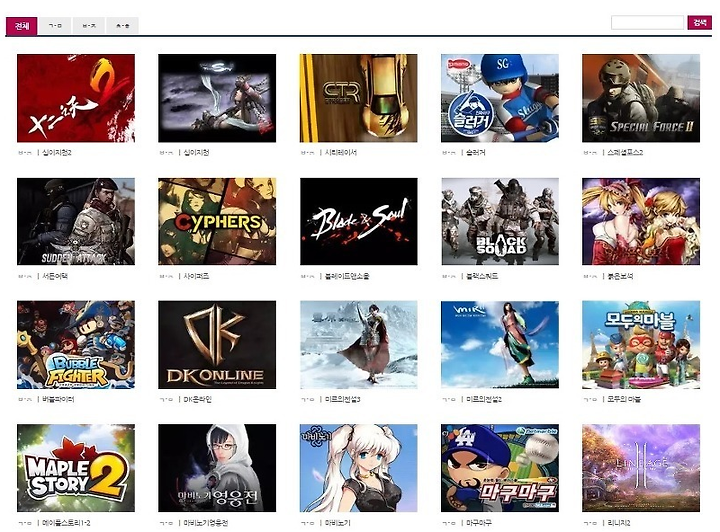Screen dimensions: 720x532
Task: Select the 전체 tab
Action: (x=21, y=26)
